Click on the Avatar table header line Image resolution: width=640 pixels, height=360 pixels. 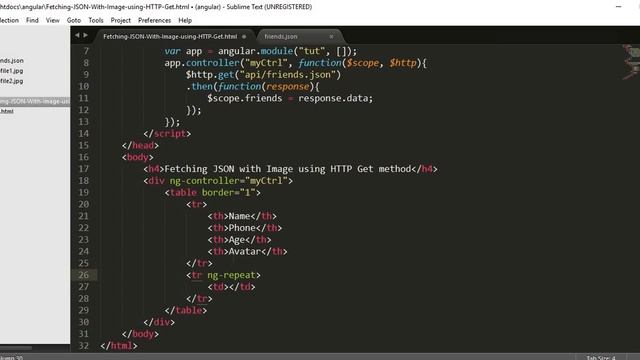(247, 252)
